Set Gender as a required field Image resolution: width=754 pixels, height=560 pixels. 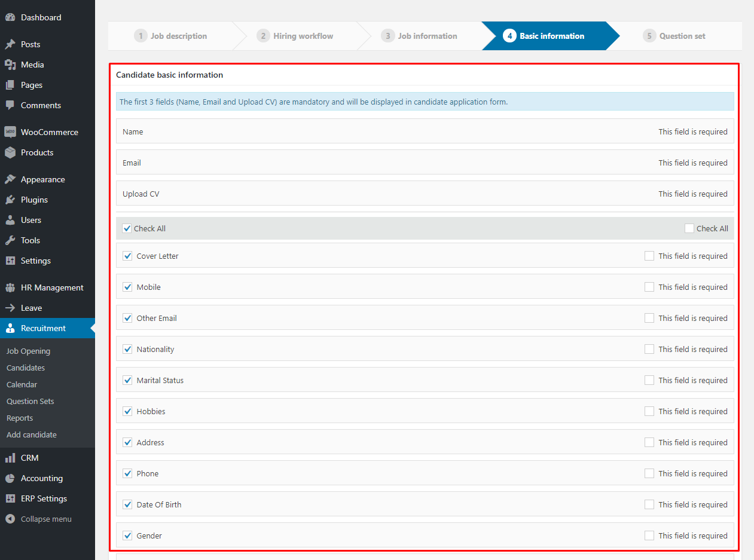(649, 535)
